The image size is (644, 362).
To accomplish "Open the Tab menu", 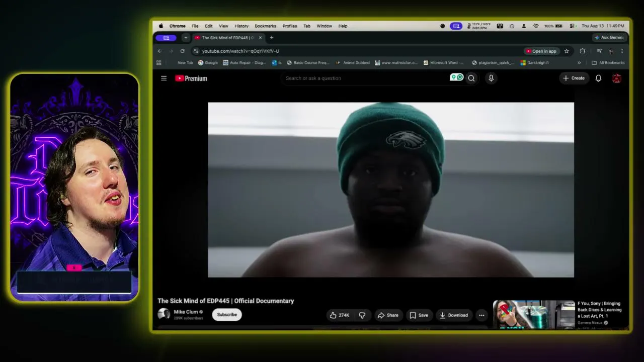I will (307, 26).
